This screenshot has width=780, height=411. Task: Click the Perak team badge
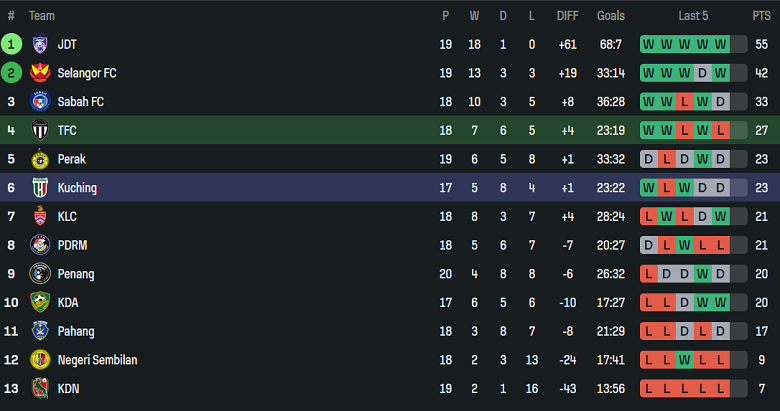(x=40, y=159)
